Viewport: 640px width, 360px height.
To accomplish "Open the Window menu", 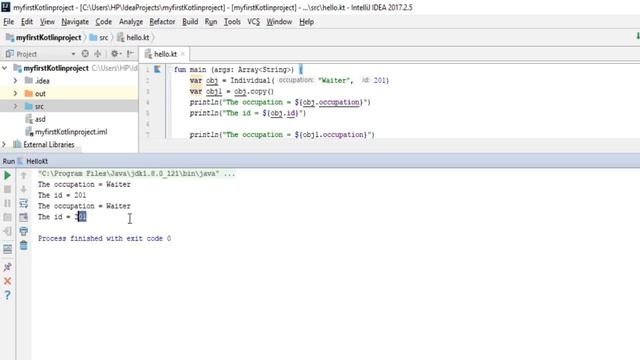I will (279, 22).
